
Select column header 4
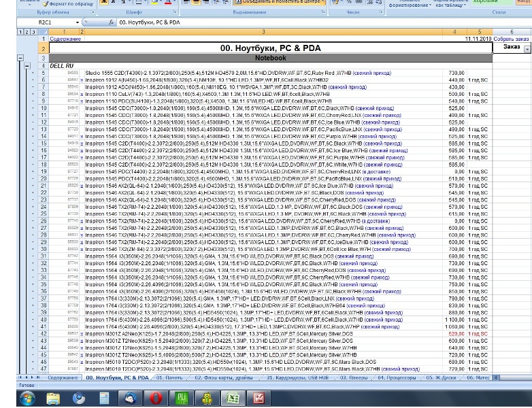pyautogui.click(x=454, y=32)
